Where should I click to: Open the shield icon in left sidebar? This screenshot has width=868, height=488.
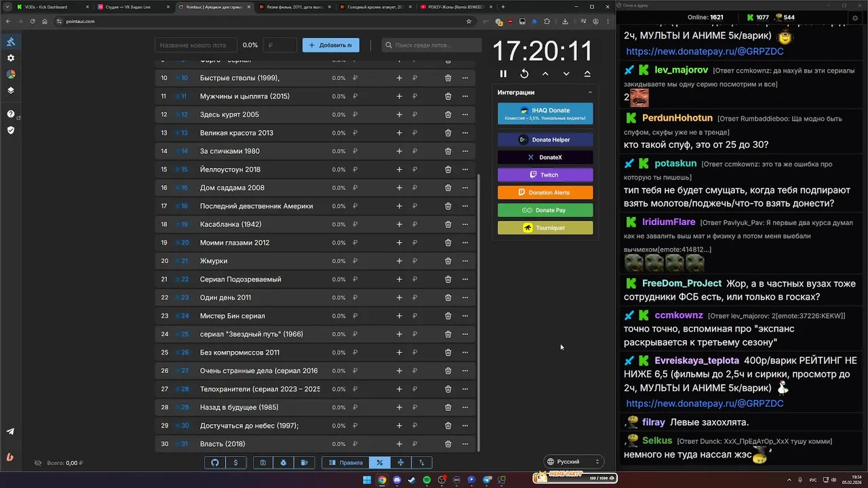tap(11, 130)
